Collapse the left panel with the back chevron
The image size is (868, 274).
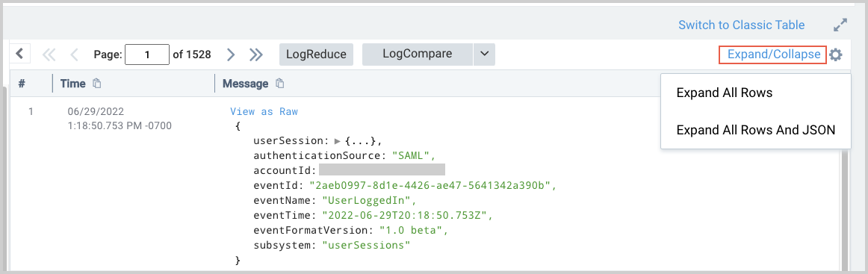tap(20, 55)
